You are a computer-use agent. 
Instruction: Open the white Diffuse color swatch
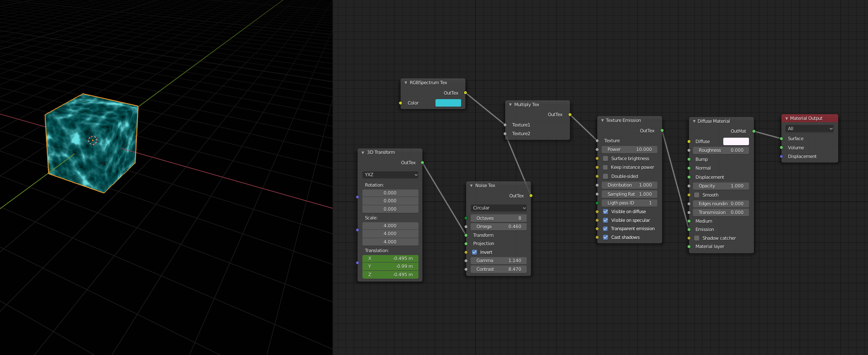click(736, 141)
